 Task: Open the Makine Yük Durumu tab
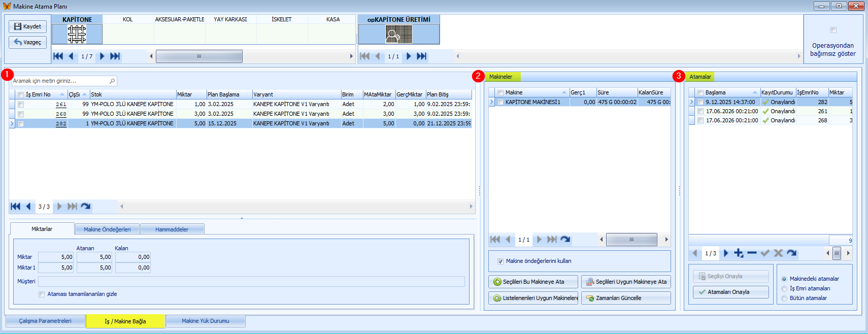[x=205, y=321]
